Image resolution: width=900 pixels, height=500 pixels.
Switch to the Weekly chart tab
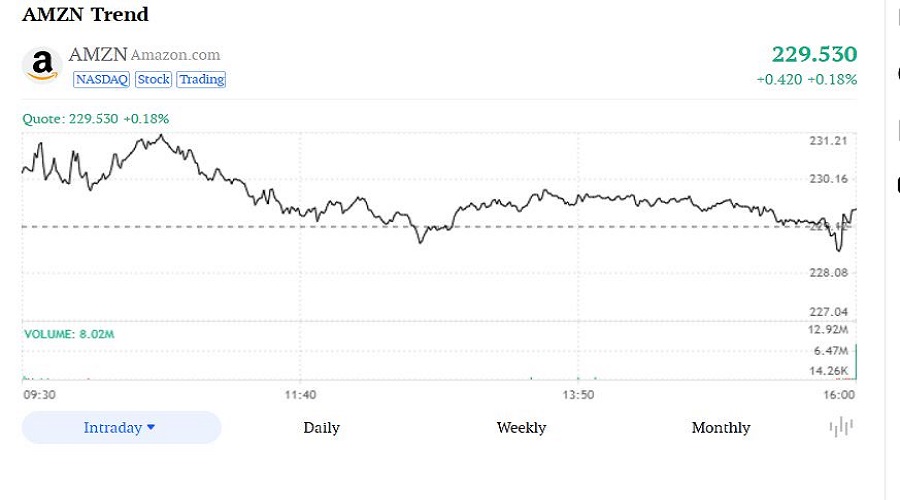[x=521, y=428]
